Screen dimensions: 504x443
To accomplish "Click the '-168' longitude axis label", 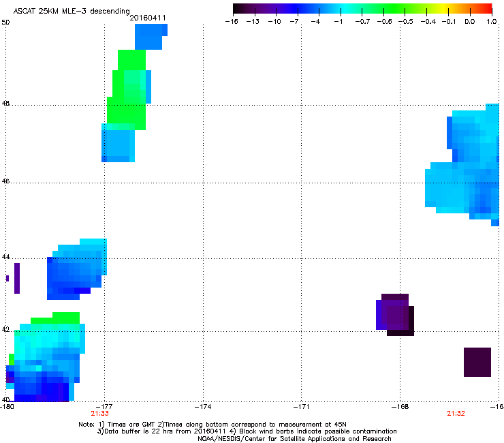I will pyautogui.click(x=400, y=407).
